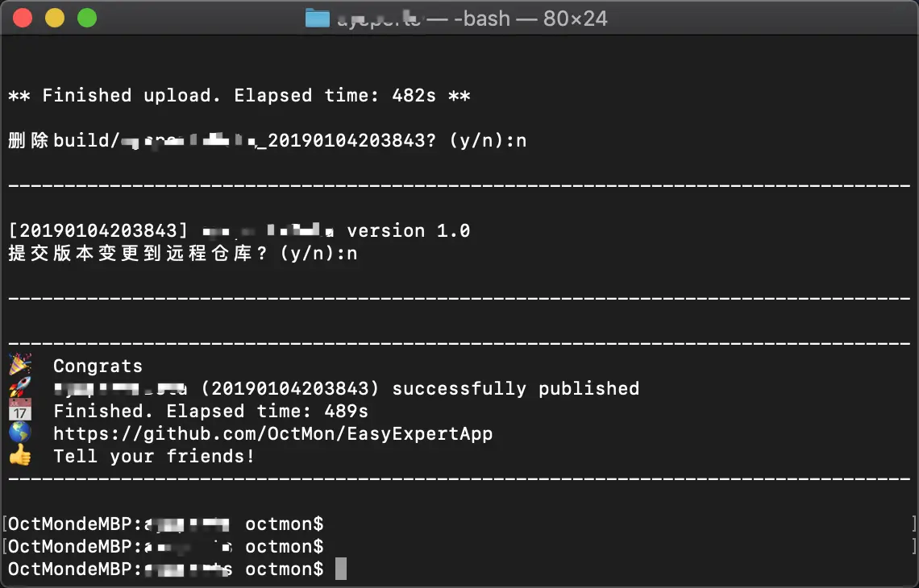Click the "Finished upload. Elapsed time: 482s" line
The image size is (919, 588).
coord(239,95)
